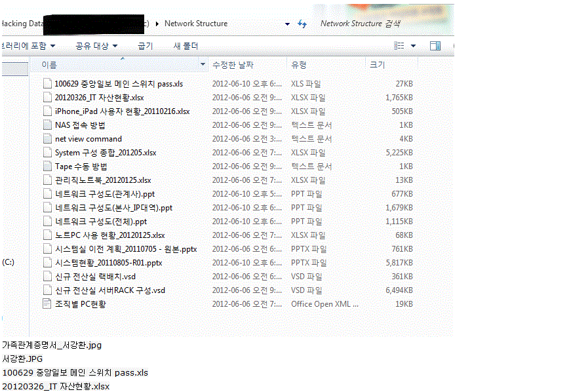Click text document icon of net view command
The width and height of the screenshot is (569, 392).
point(47,139)
